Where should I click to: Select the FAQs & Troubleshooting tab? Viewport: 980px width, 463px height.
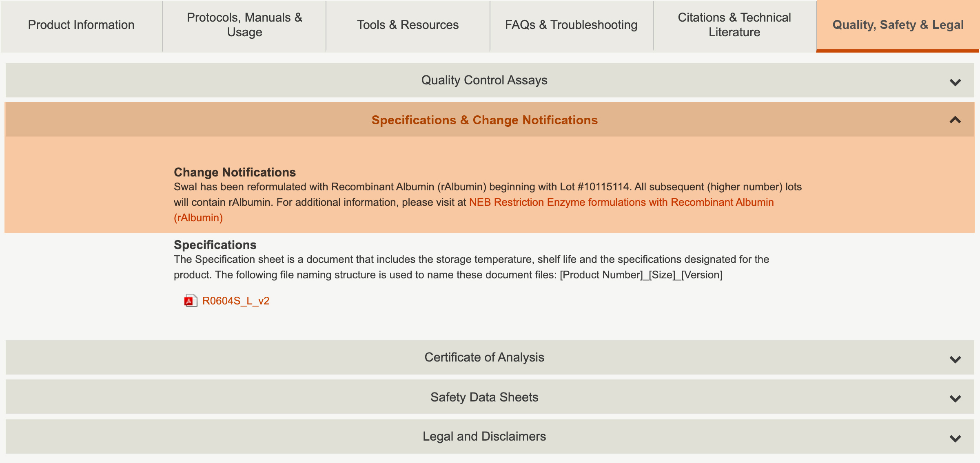coord(571,25)
